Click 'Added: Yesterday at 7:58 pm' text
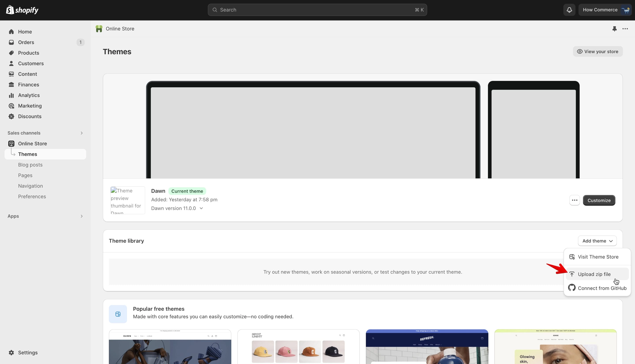The image size is (635, 364). [184, 200]
